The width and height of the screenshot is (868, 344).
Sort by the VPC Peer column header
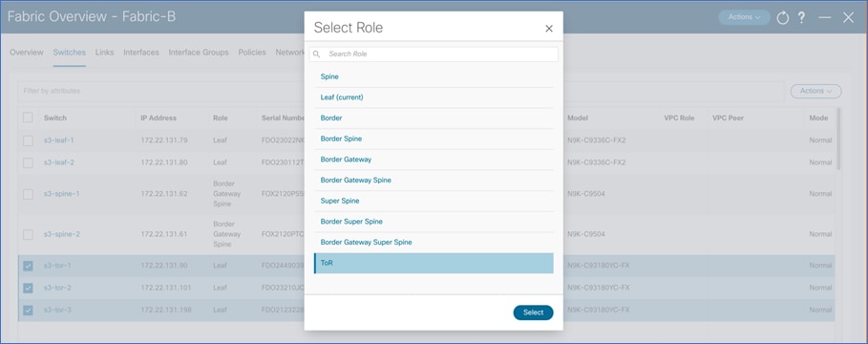coord(728,118)
